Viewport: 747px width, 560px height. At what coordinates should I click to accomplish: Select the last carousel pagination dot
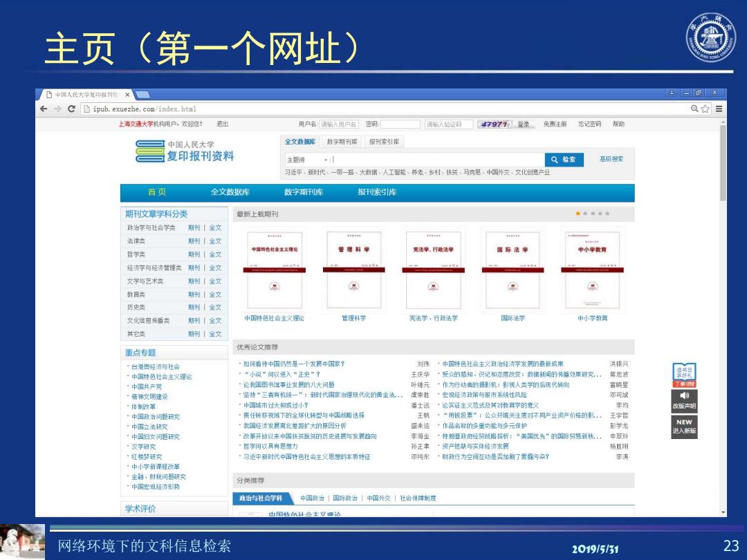point(607,214)
